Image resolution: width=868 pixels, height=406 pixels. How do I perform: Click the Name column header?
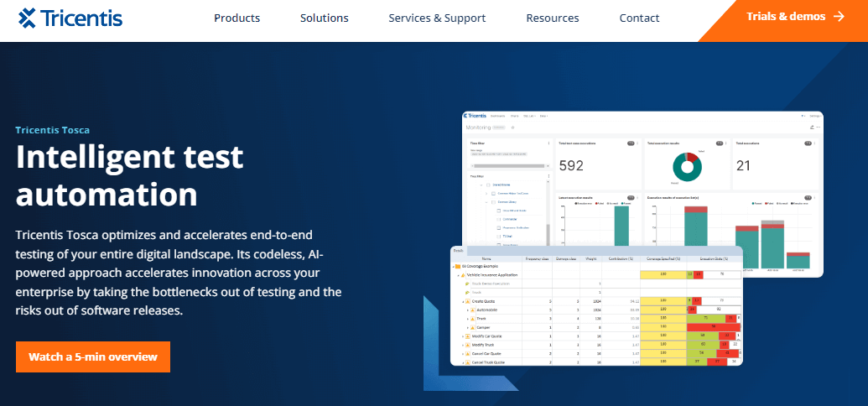point(486,258)
